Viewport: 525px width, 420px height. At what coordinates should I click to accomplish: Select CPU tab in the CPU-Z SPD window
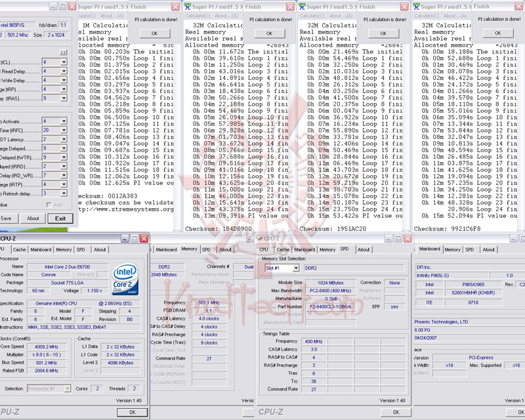point(264,249)
